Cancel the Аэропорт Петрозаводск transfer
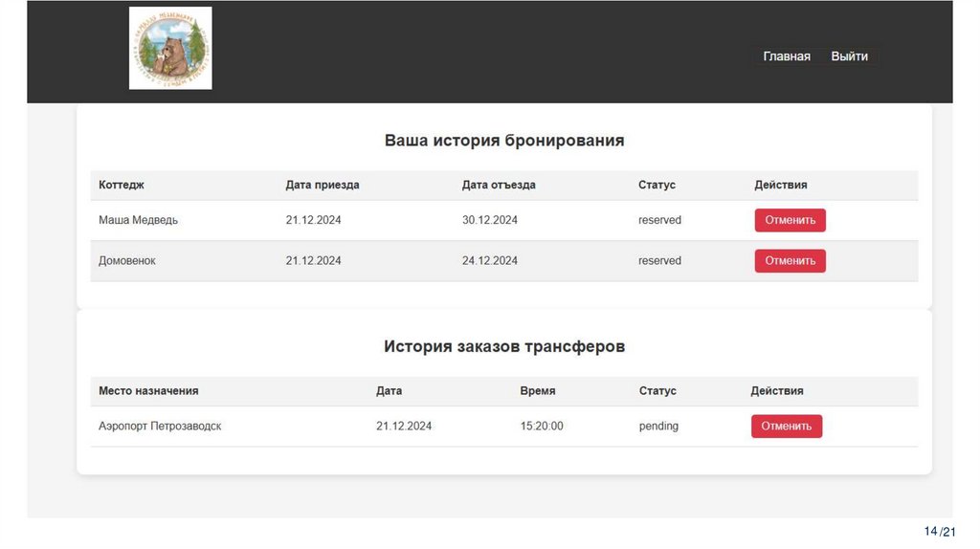 pyautogui.click(x=787, y=426)
